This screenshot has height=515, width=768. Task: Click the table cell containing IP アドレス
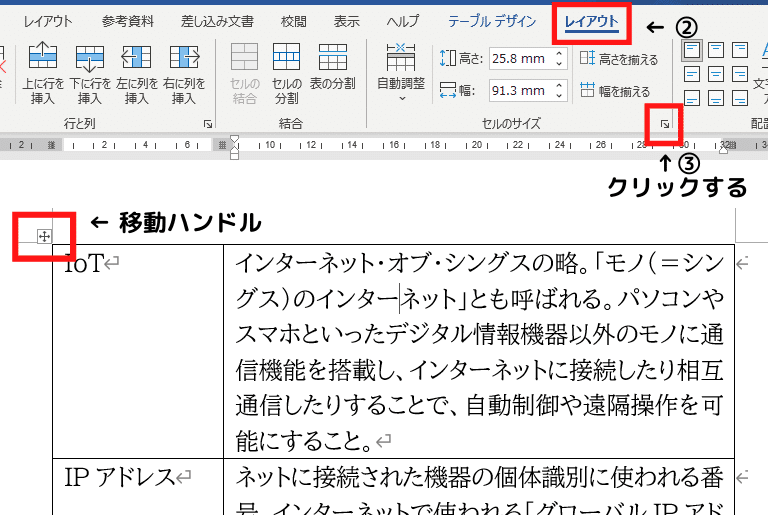(138, 487)
